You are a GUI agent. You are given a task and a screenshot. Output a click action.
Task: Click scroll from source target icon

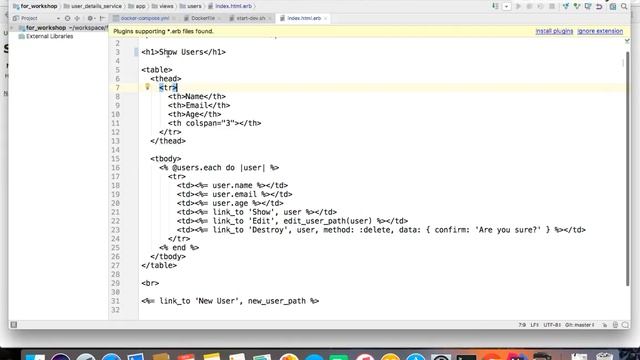click(67, 18)
